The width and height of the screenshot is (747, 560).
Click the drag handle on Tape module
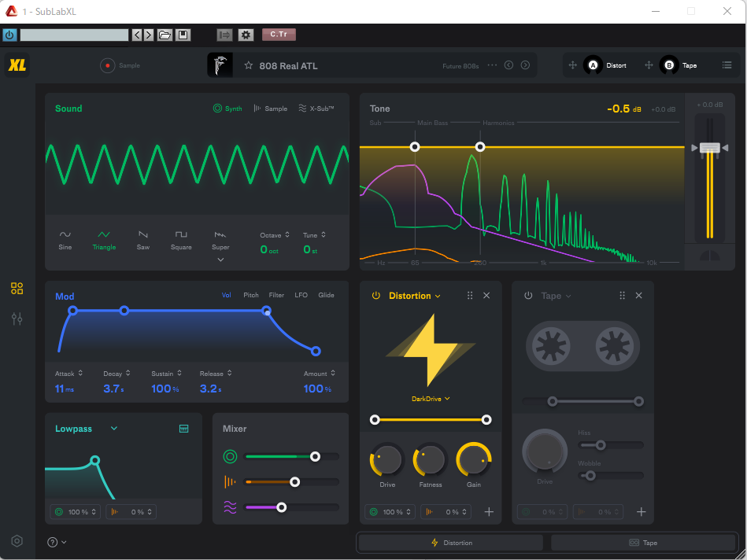(x=622, y=296)
